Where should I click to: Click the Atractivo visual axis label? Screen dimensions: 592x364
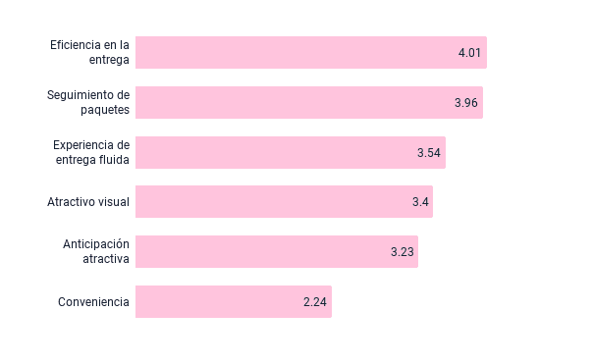point(88,202)
